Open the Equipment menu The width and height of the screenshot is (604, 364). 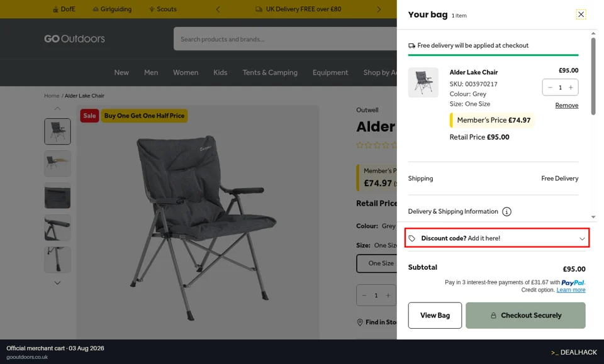point(330,72)
